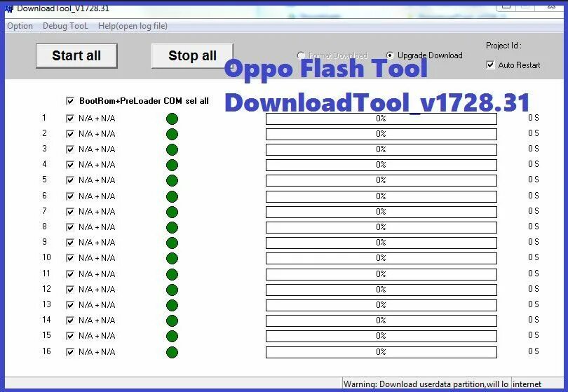
Task: Uncheck the port 5 checkbox
Action: (x=70, y=180)
